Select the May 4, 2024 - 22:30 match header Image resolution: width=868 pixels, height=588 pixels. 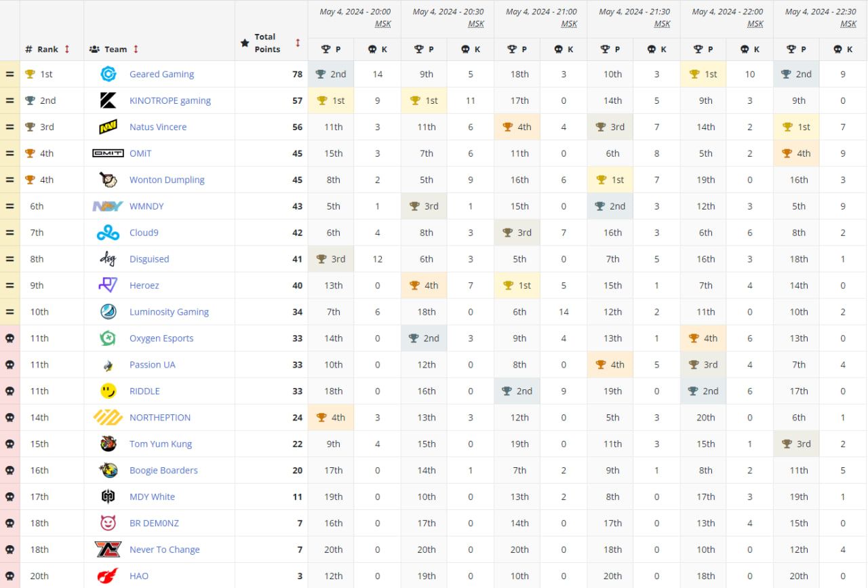821,18
